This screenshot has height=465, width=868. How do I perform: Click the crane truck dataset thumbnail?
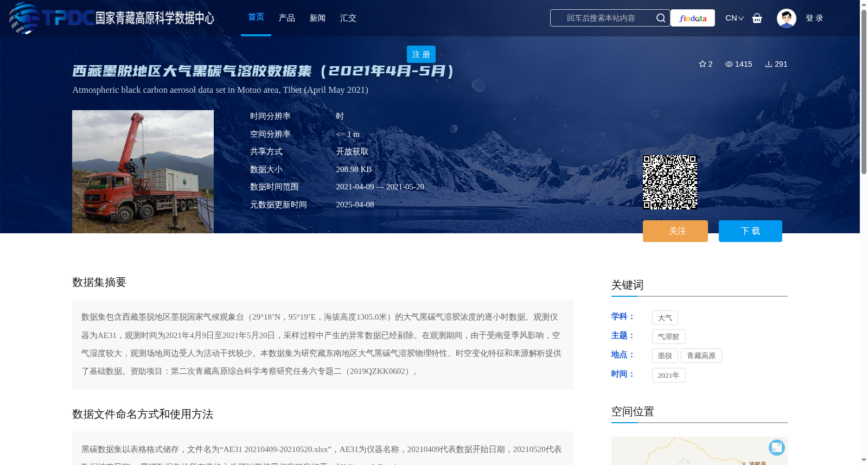143,171
